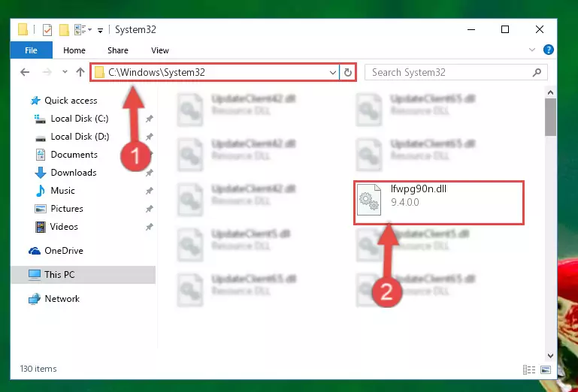Click the vertical scrollbar thumb
Viewport: 578px width, 392px height.
pyautogui.click(x=550, y=117)
